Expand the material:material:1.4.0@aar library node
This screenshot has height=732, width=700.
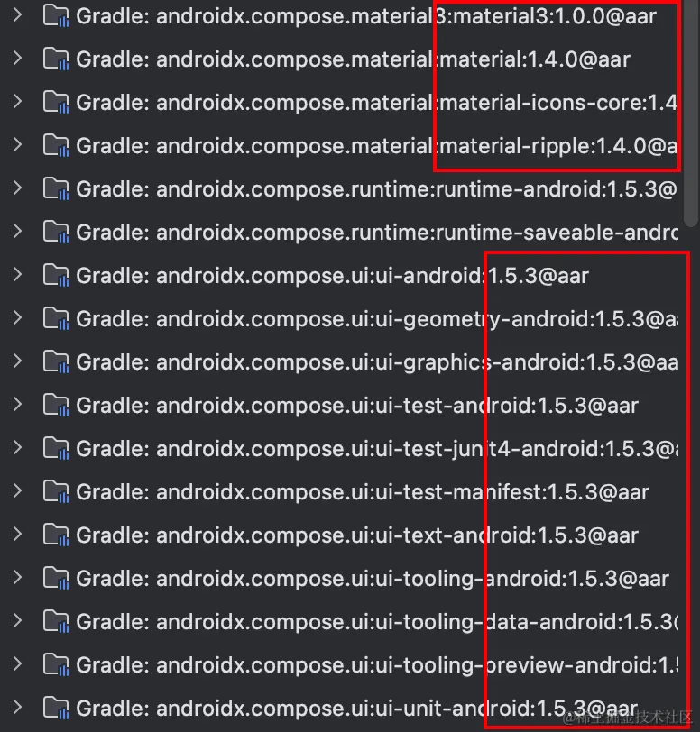17,59
